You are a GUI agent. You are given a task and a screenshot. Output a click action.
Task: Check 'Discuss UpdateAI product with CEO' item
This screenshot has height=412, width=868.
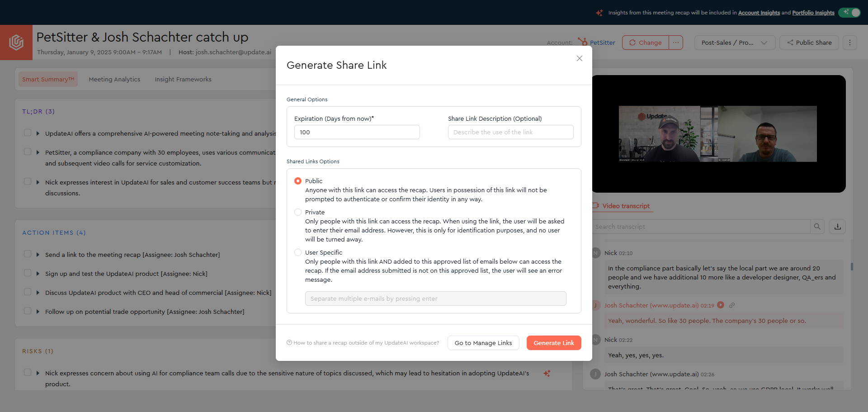(28, 292)
